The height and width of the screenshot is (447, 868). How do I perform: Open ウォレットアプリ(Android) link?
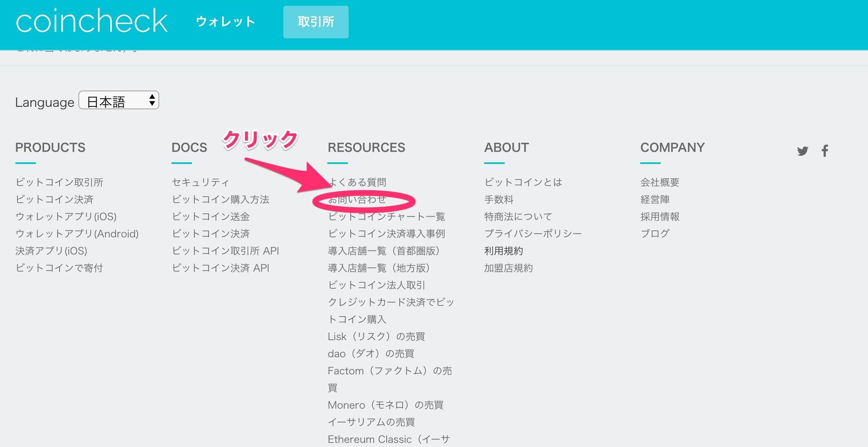[77, 234]
